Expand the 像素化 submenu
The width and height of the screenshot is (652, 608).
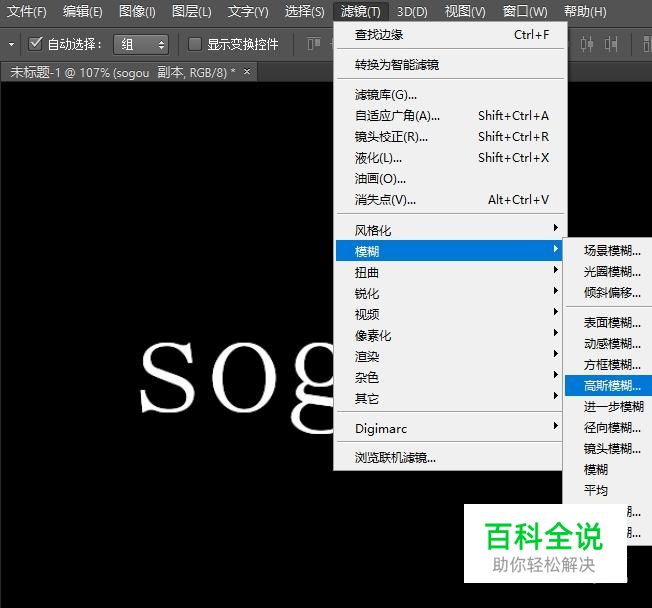click(449, 335)
